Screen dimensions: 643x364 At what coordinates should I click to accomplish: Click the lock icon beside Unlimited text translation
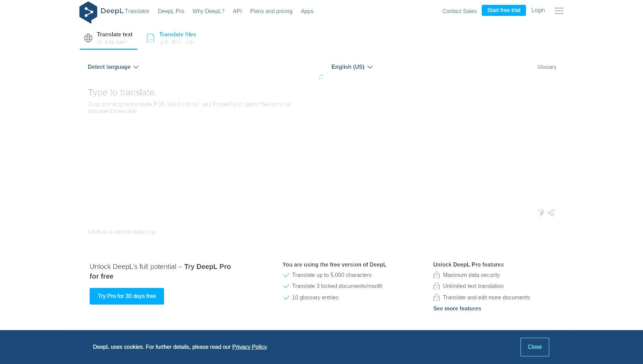436,286
